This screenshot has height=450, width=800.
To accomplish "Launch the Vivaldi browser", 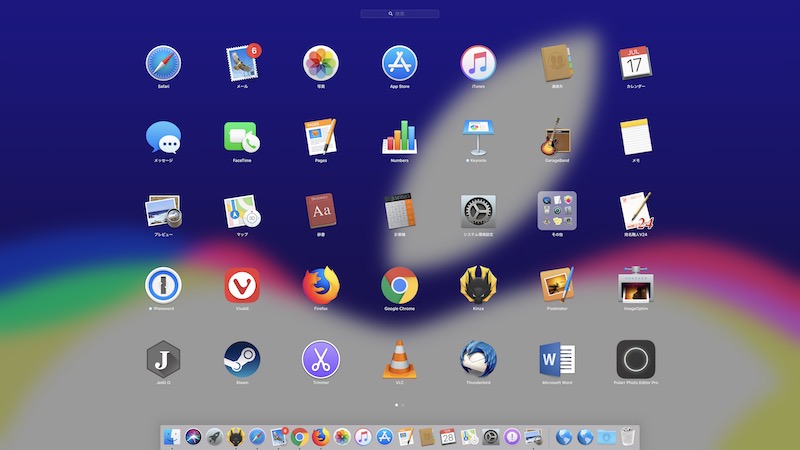I will 242,285.
